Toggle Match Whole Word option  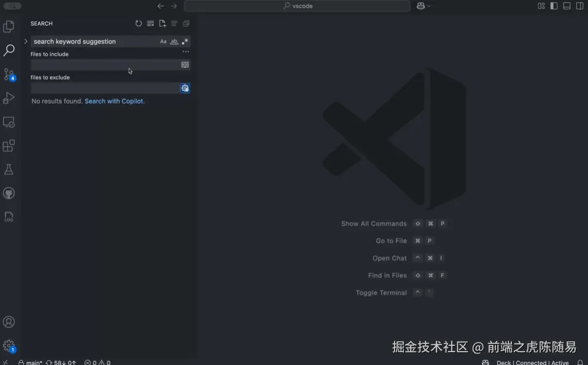[174, 41]
